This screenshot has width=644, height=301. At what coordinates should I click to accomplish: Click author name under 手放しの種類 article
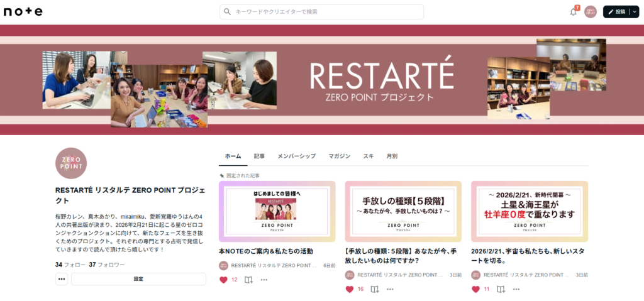coord(400,275)
